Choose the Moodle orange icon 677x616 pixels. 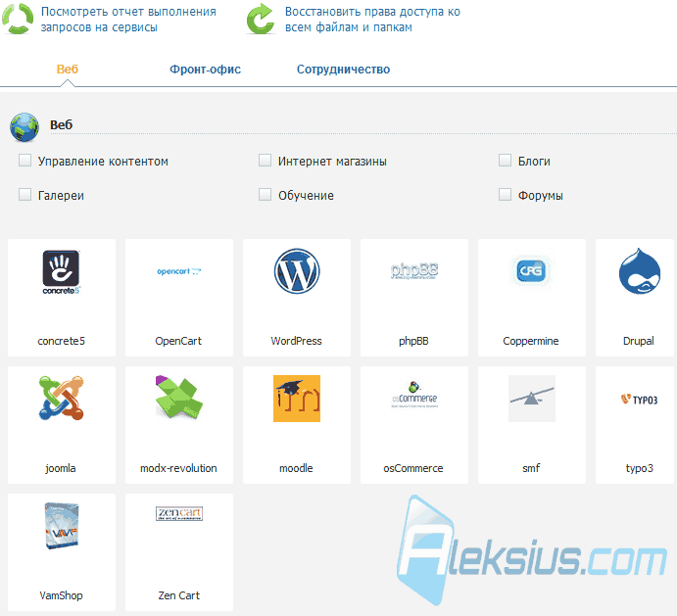point(297,399)
